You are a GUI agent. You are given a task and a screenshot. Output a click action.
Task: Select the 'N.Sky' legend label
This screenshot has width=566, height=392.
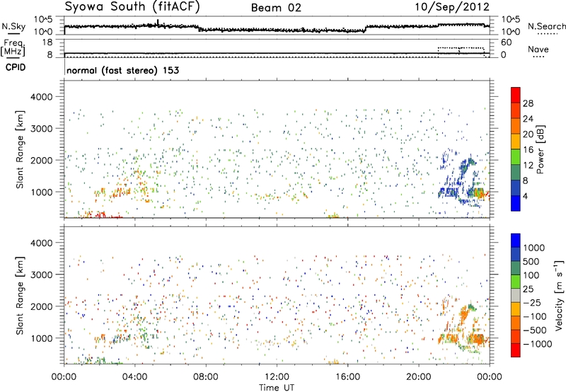13,26
